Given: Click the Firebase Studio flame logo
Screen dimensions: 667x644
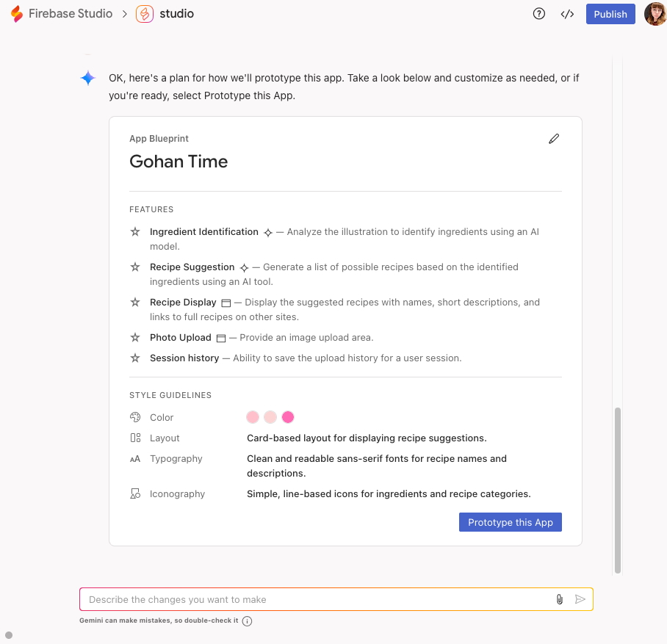Looking at the screenshot, I should pyautogui.click(x=17, y=14).
